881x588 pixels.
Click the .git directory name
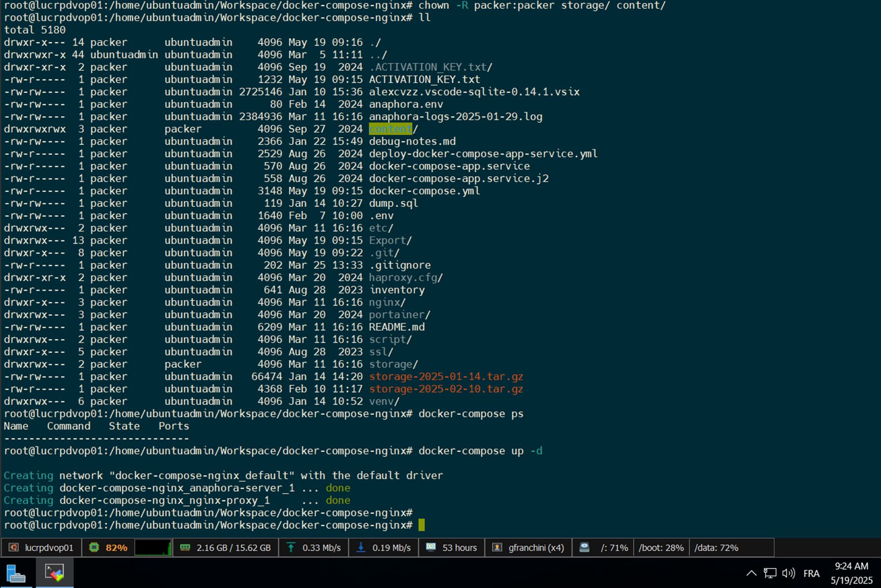381,253
